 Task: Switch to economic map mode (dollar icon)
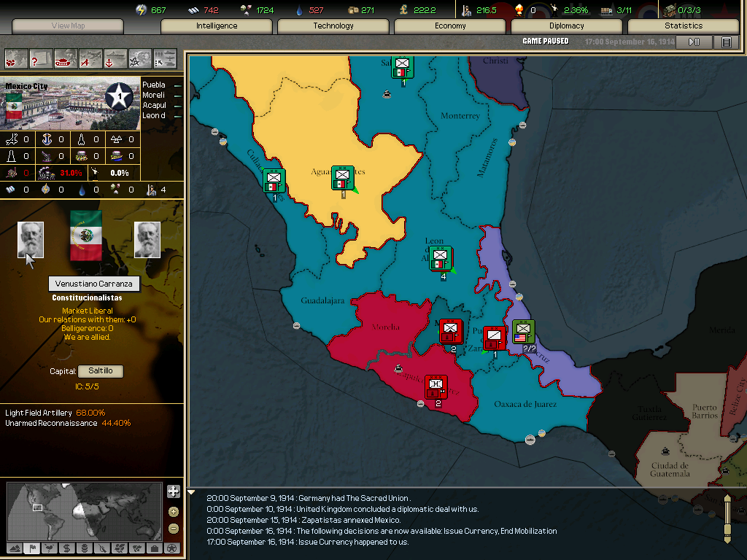66,548
